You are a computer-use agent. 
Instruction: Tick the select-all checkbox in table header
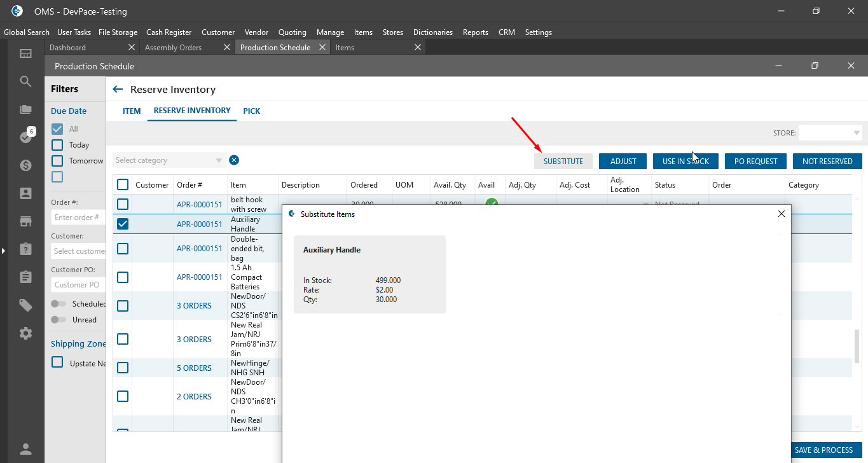pyautogui.click(x=123, y=185)
